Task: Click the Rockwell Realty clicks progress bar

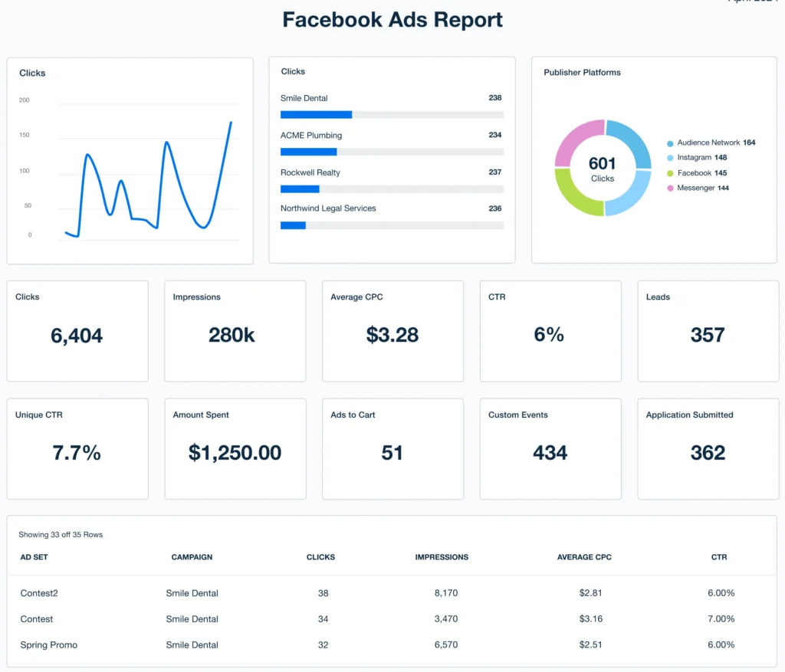Action: point(392,189)
